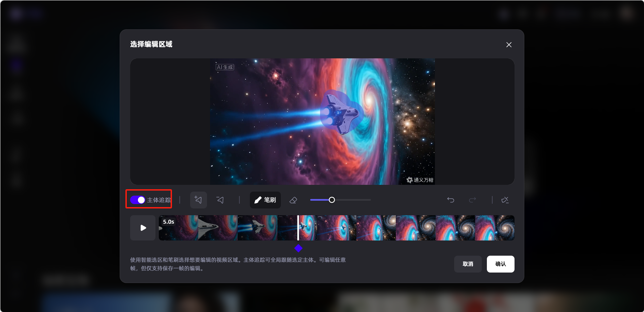Close the 选择编辑区域 dialog
644x312 pixels.
509,45
